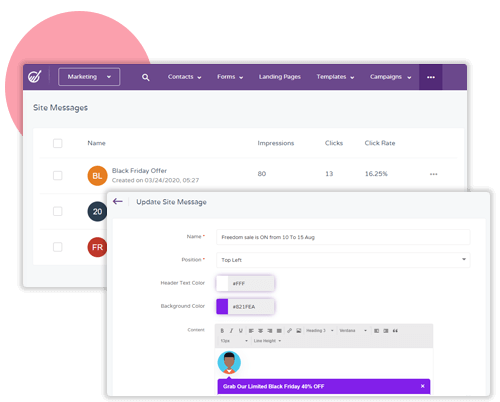Expand the Verdana font family dropdown
Image resolution: width=500 pixels, height=402 pixels.
tap(353, 331)
